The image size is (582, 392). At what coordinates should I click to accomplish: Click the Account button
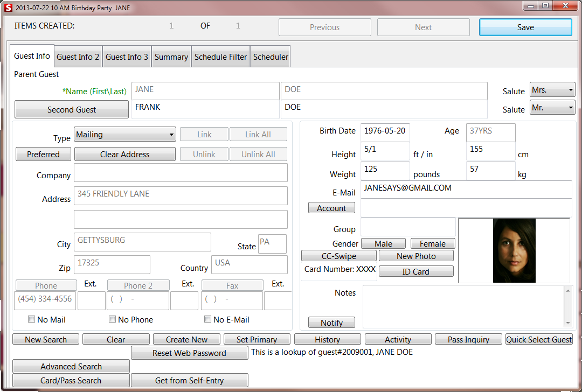(331, 208)
